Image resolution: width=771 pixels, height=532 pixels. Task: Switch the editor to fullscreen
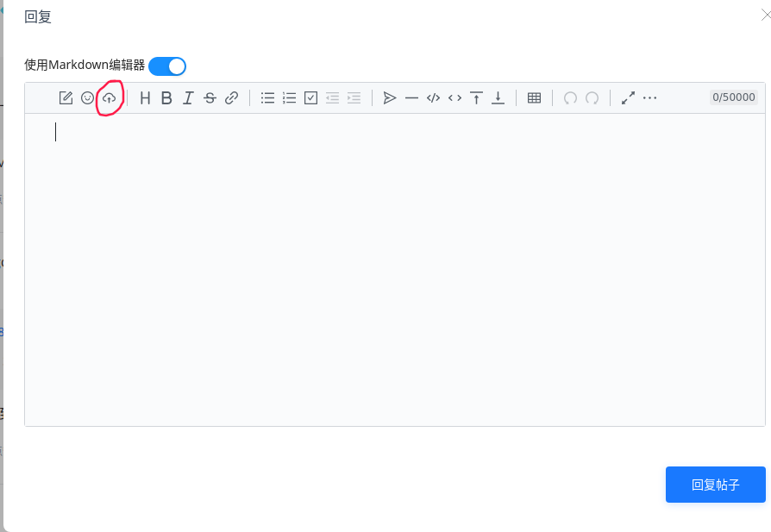pos(628,97)
